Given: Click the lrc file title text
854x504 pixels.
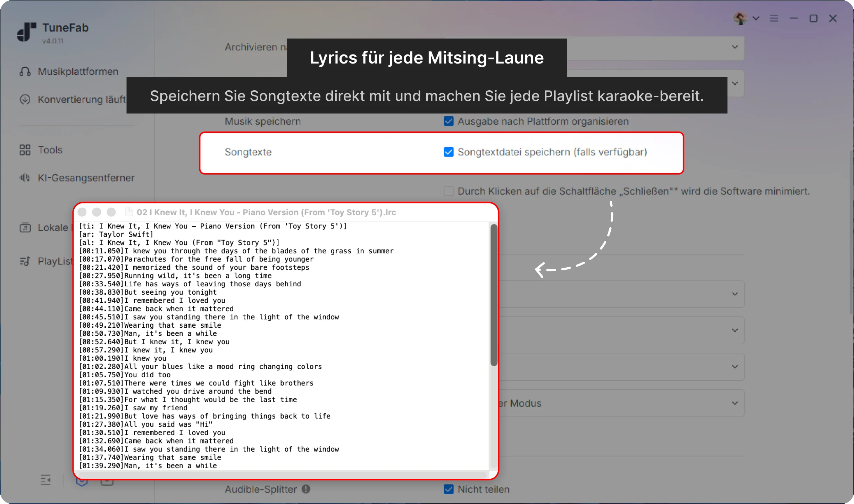Looking at the screenshot, I should click(x=266, y=212).
